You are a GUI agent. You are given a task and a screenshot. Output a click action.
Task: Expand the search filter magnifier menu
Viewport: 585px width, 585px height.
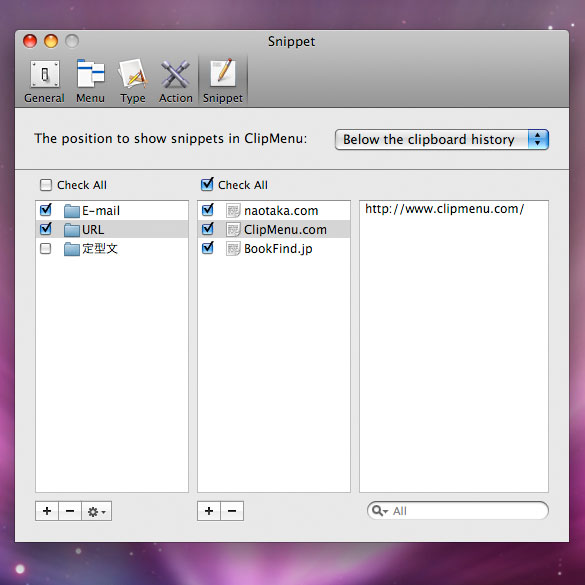point(380,511)
